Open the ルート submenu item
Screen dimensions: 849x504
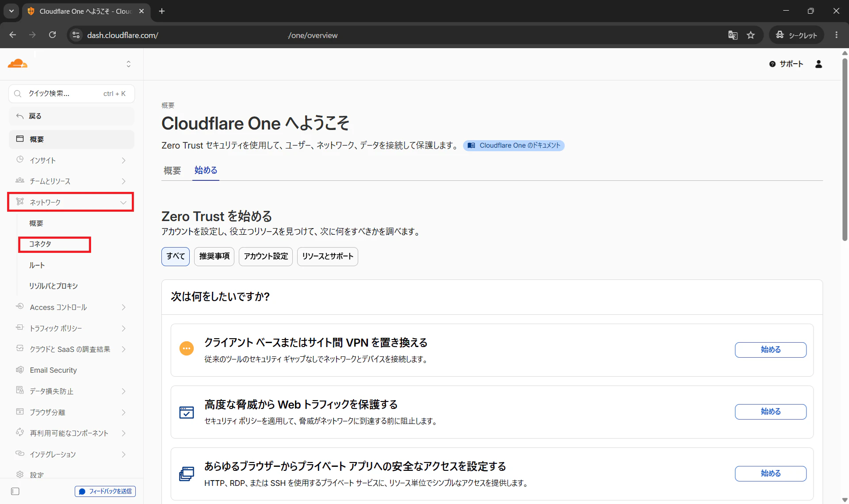pos(37,265)
